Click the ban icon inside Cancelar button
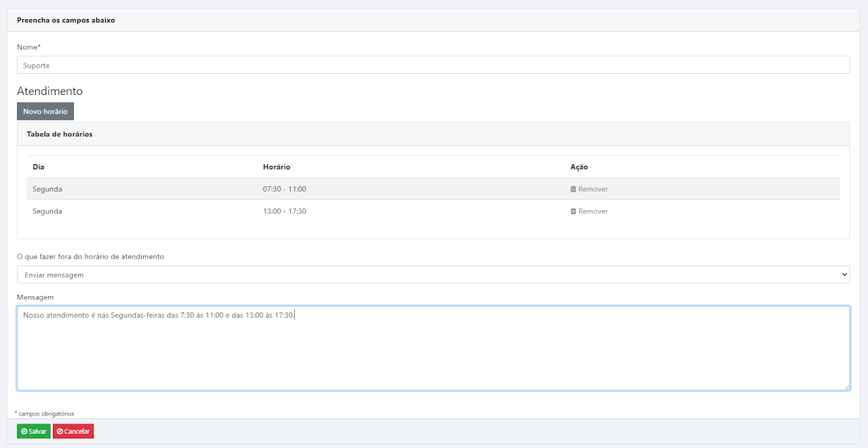The image size is (868, 448). click(x=60, y=432)
